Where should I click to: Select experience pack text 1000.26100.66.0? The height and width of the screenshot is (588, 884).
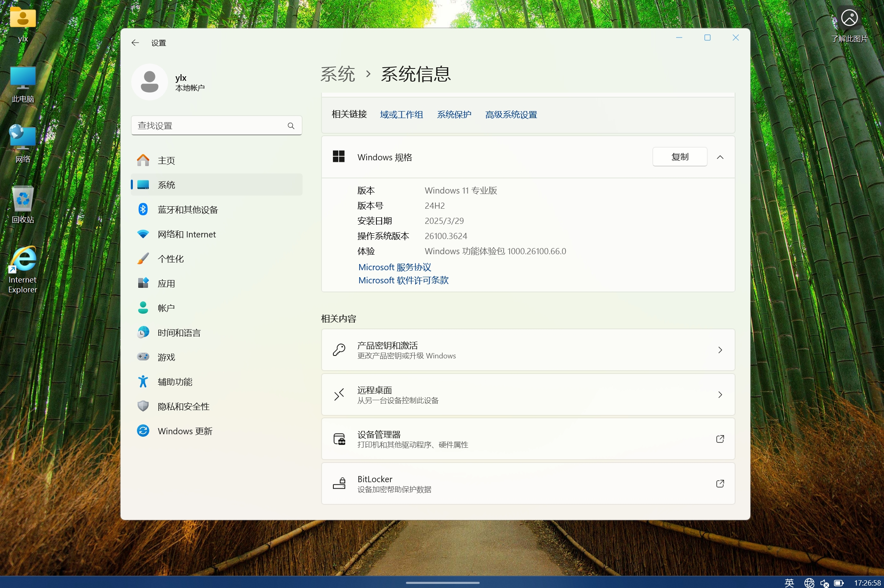pos(537,251)
